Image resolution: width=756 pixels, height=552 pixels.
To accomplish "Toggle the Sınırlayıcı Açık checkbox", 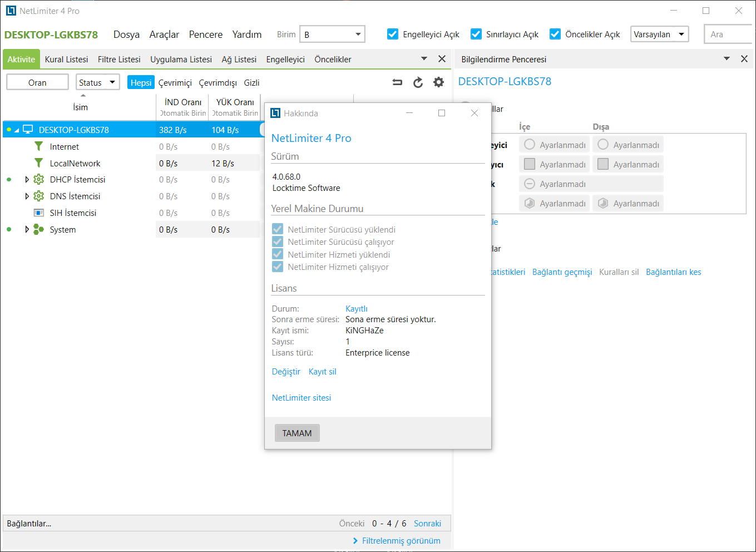I will pos(476,34).
